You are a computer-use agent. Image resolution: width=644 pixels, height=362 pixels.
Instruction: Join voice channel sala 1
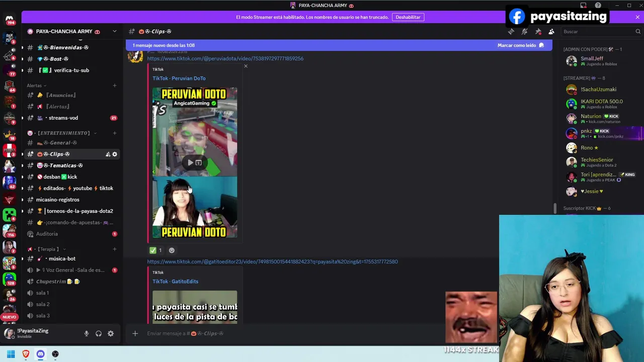pos(71,293)
